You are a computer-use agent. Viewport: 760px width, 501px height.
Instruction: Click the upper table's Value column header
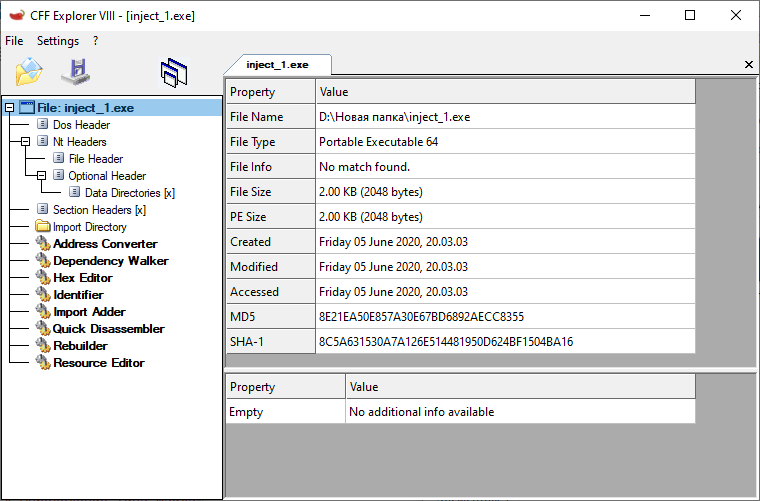pos(506,92)
